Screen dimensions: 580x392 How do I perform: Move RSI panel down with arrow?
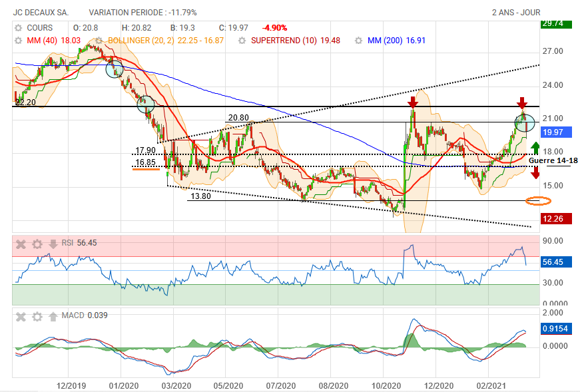(x=53, y=244)
